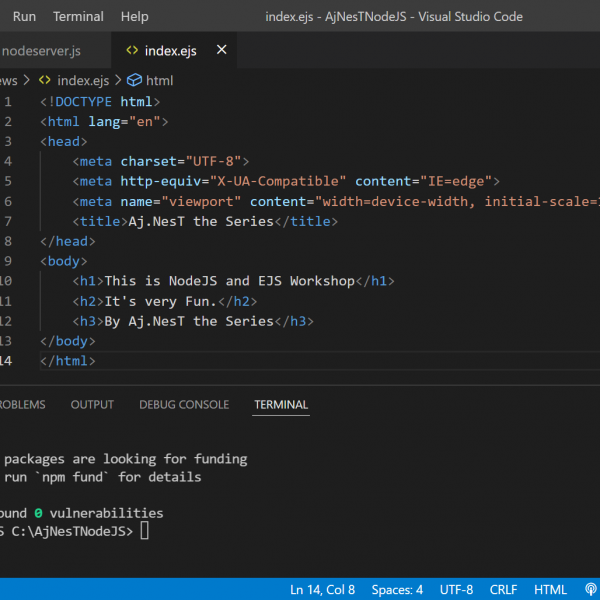Click in the terminal command prompt

pos(145,531)
